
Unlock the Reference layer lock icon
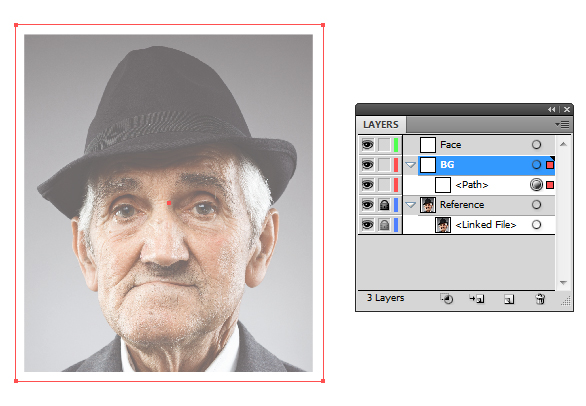coord(384,205)
